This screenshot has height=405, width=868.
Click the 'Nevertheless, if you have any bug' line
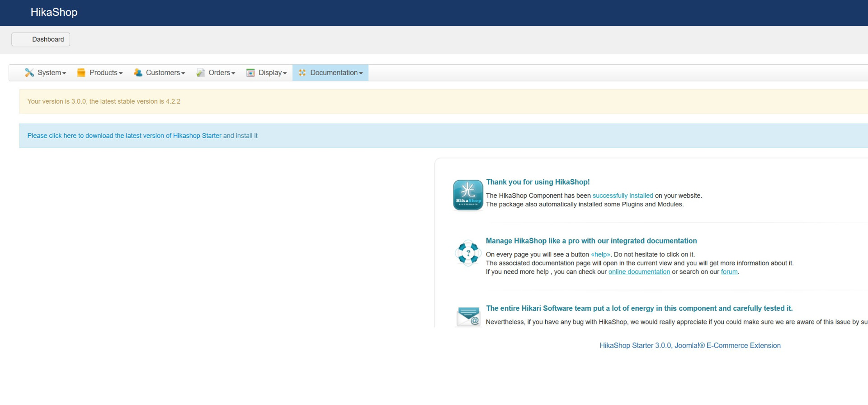point(677,322)
